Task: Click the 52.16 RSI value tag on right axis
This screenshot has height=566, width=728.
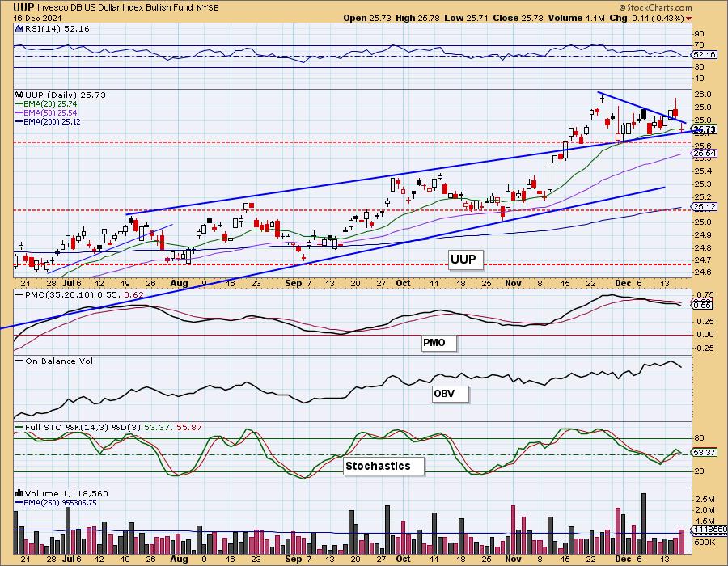Action: click(x=705, y=55)
